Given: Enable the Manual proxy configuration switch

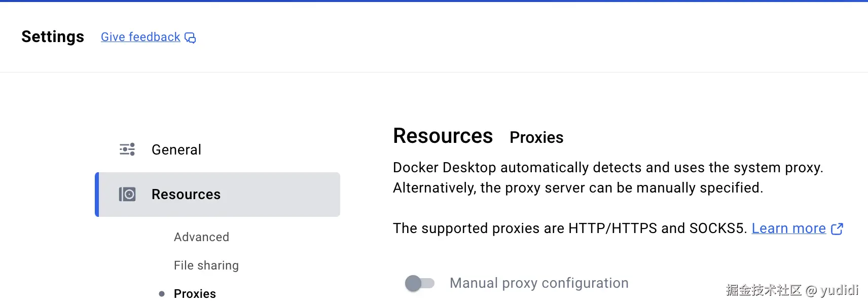Looking at the screenshot, I should click(420, 283).
